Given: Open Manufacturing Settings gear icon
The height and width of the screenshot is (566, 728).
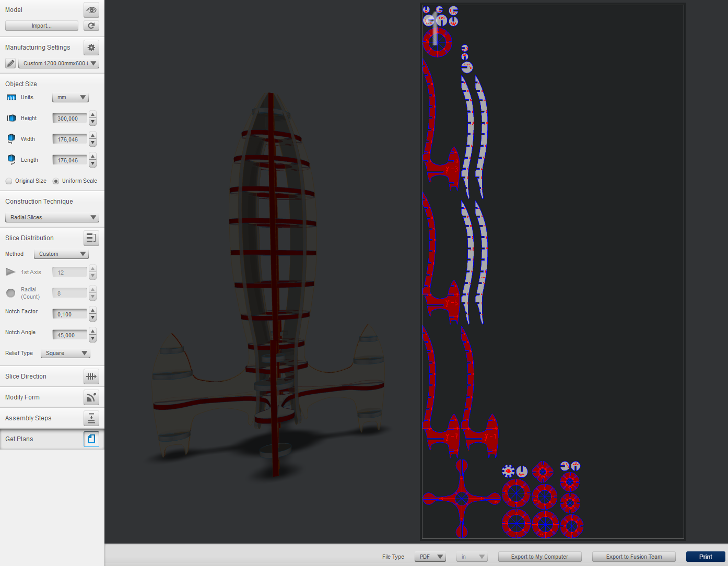Looking at the screenshot, I should click(91, 48).
